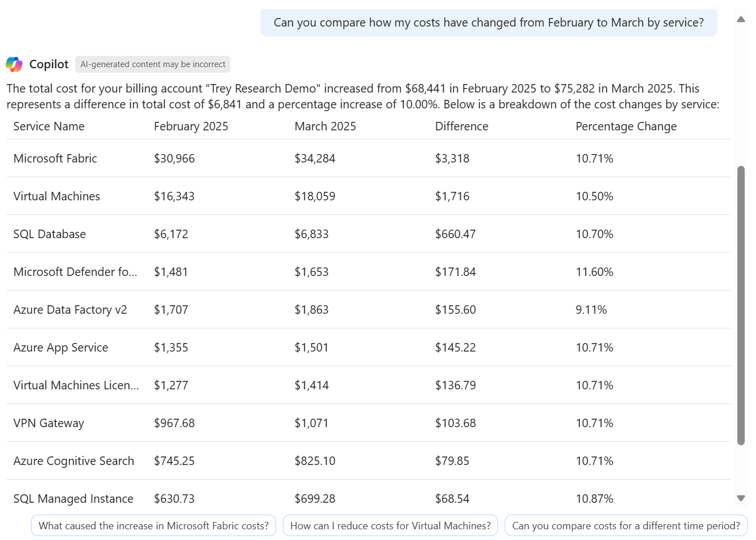Click the March 2025 column header
Viewport: 756px width, 540px height.
(x=325, y=126)
